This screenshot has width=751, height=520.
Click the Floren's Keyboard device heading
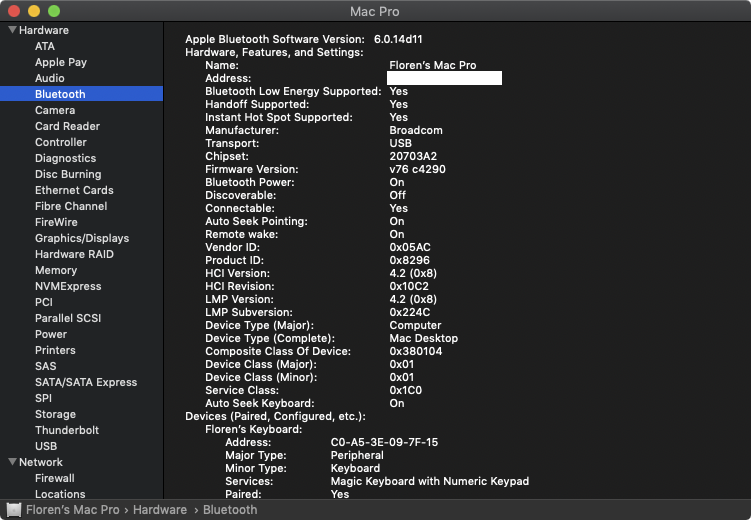253,429
